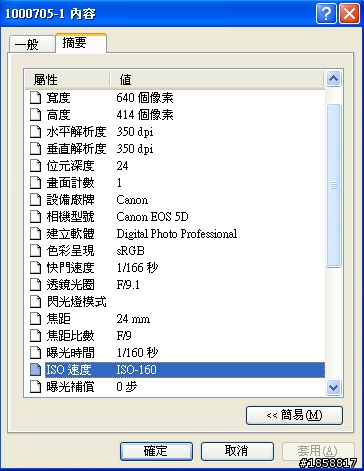
Task: Click the value 1/166 秒
Action: click(137, 268)
